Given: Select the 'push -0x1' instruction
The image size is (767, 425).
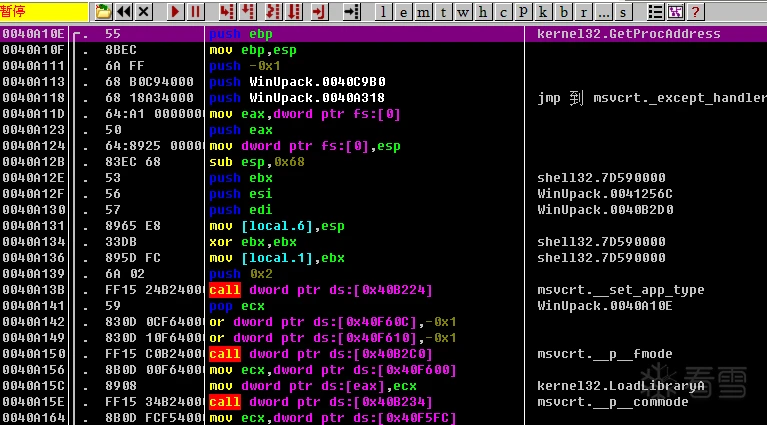Looking at the screenshot, I should click(x=245, y=66).
